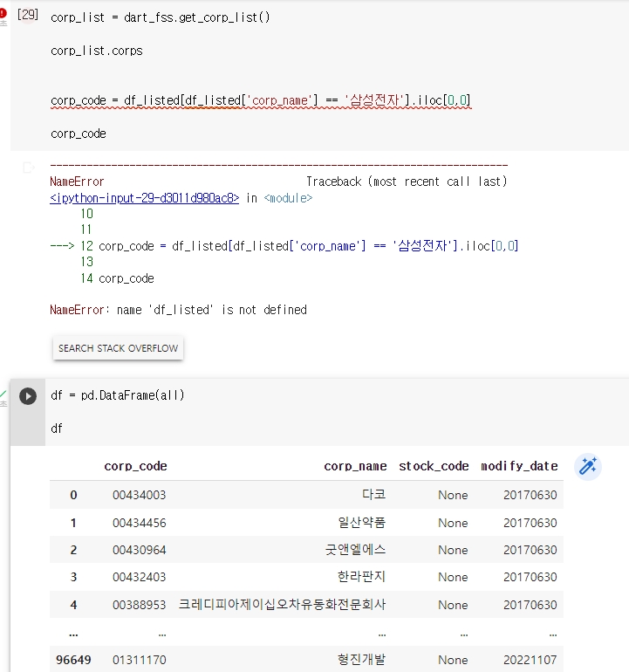
Task: Click the stock_code column header
Action: pyautogui.click(x=434, y=466)
